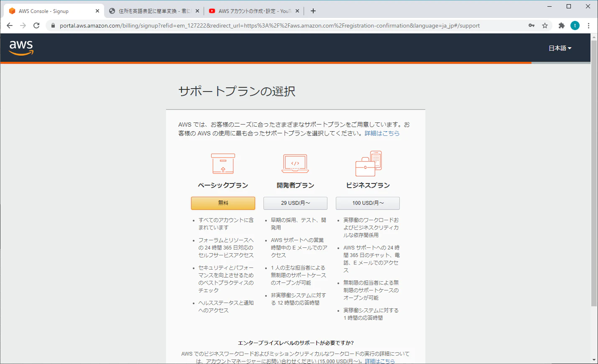Click the ビジネスプラン heading
The height and width of the screenshot is (364, 598).
(x=368, y=185)
